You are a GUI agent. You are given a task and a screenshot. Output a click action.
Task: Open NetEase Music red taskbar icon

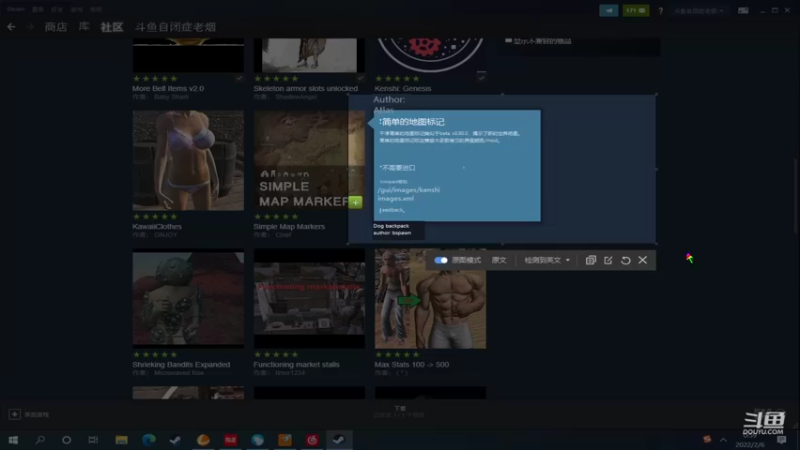(312, 440)
